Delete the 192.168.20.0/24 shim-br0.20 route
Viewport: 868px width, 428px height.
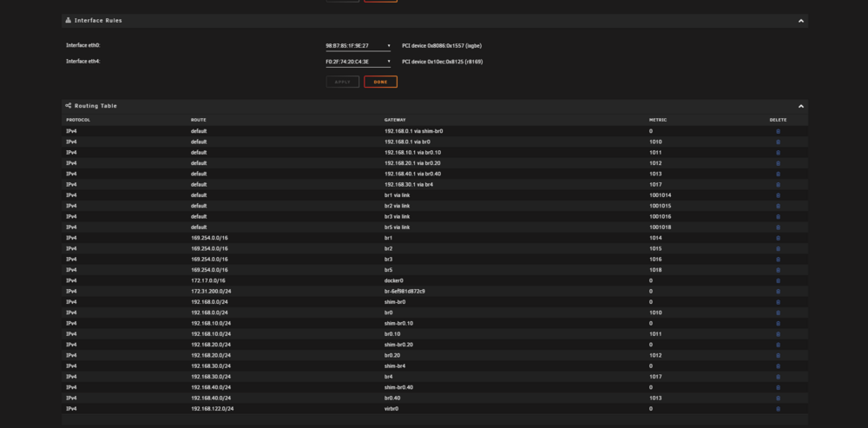pyautogui.click(x=778, y=345)
